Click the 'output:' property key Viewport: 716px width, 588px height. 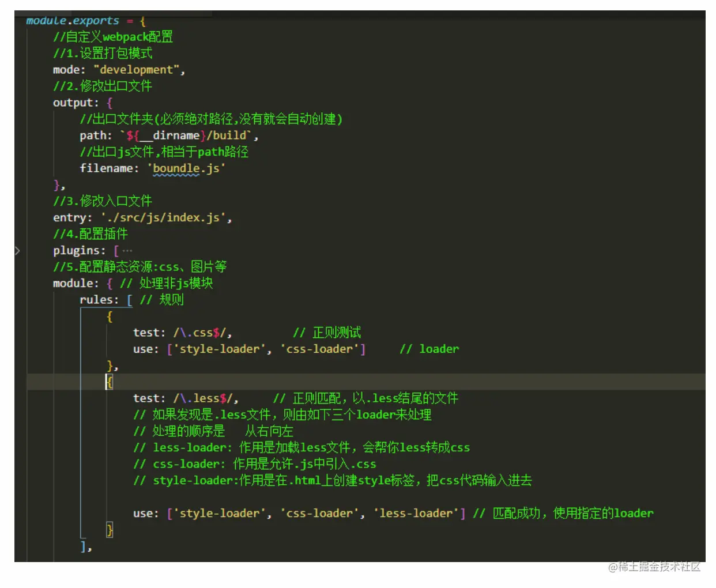pos(76,103)
